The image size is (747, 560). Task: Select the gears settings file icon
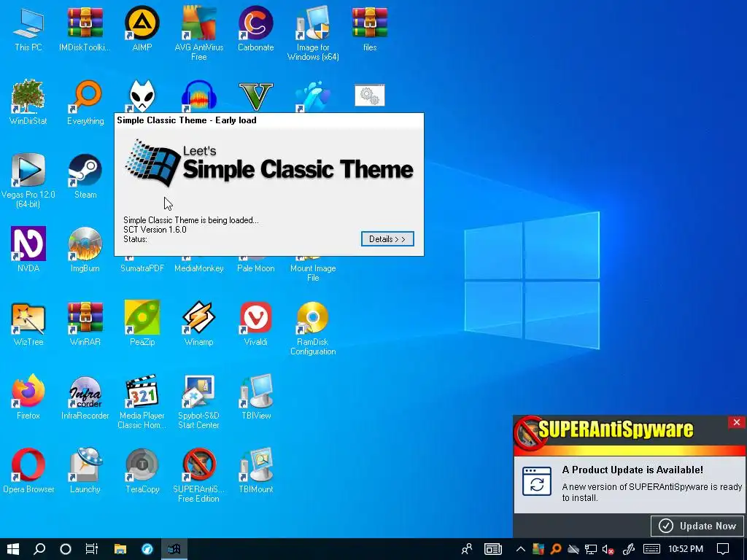click(370, 96)
